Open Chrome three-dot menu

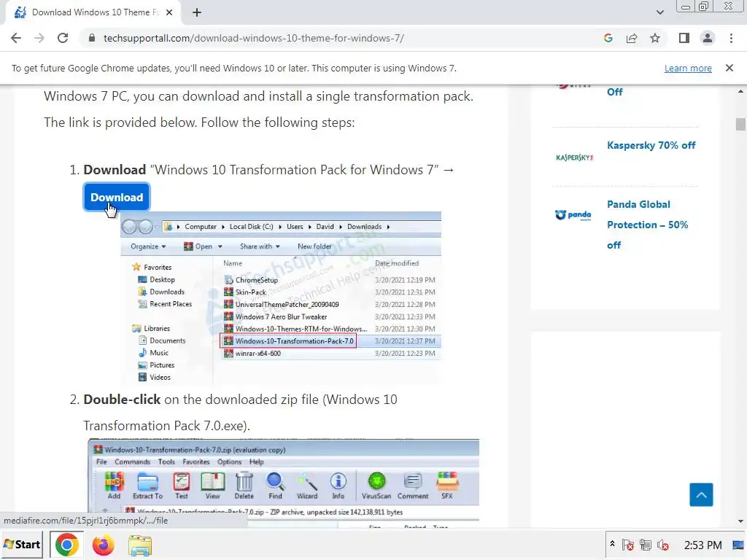(x=731, y=38)
